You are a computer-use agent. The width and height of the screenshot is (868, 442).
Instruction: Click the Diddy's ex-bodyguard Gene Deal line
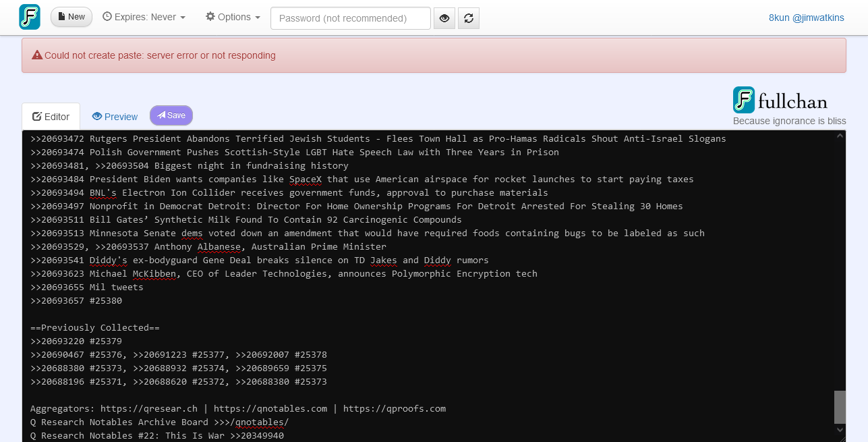tap(260, 260)
